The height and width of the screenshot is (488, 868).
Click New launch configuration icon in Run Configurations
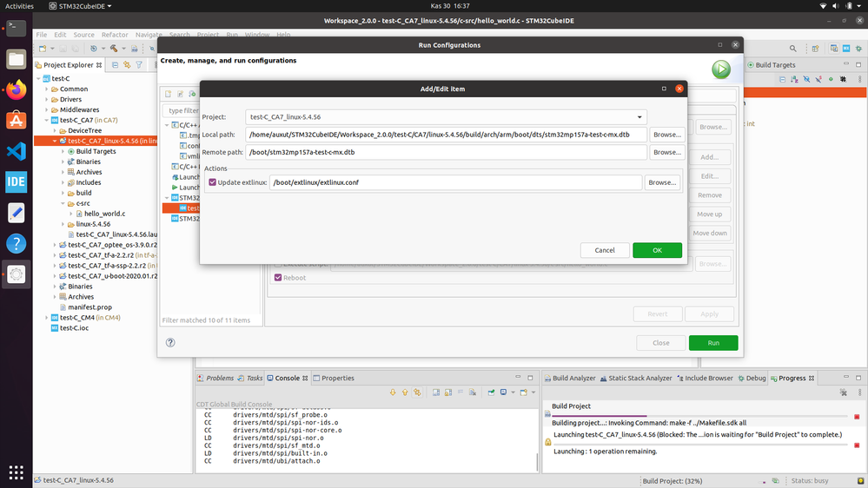point(169,94)
